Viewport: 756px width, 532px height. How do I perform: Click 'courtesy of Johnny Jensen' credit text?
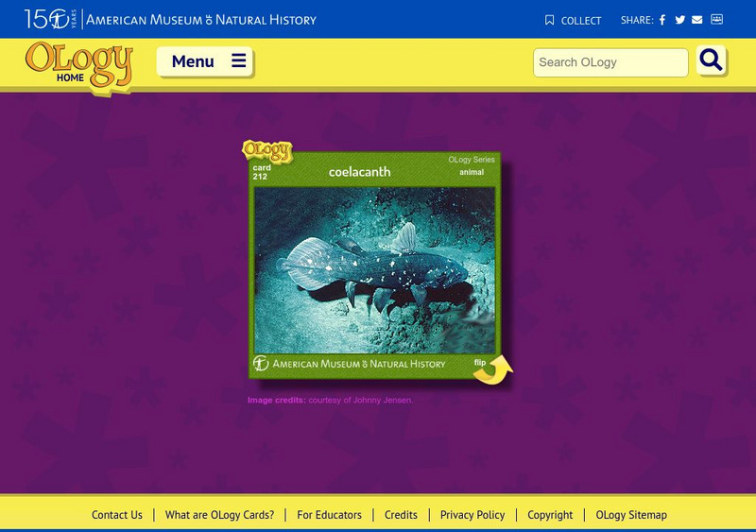361,400
